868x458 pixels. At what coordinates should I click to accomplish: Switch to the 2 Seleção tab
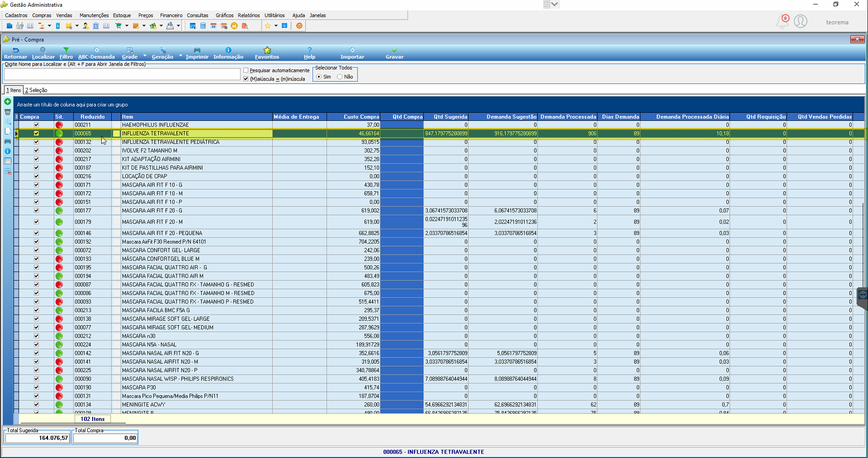click(36, 90)
